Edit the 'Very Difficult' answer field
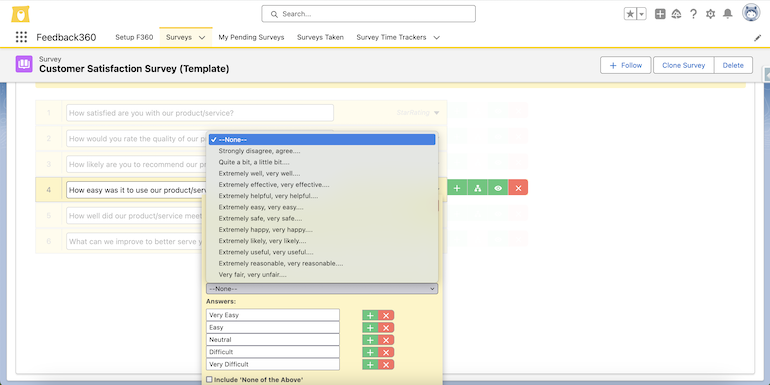 point(273,364)
